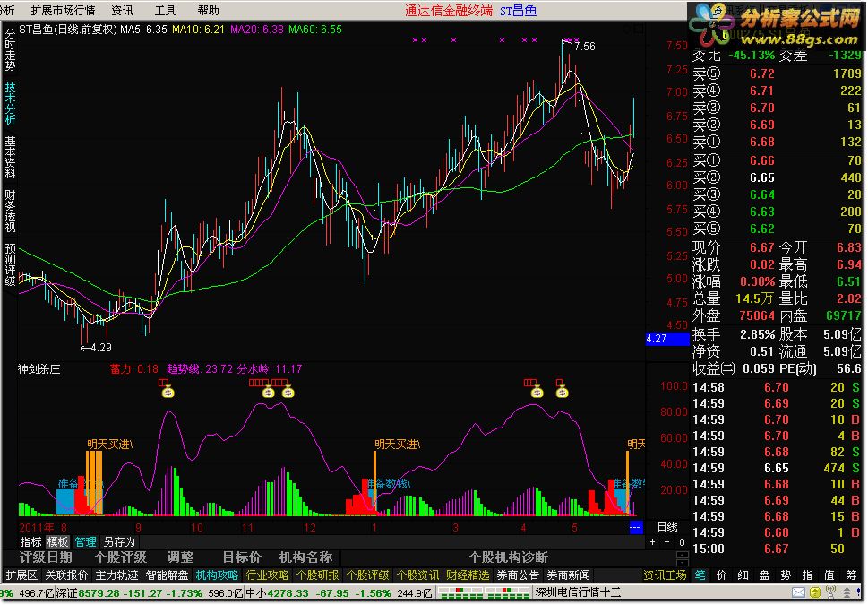868x605 pixels.
Task: Click the zoom-out minus button beside 日线
Action: [x=666, y=542]
